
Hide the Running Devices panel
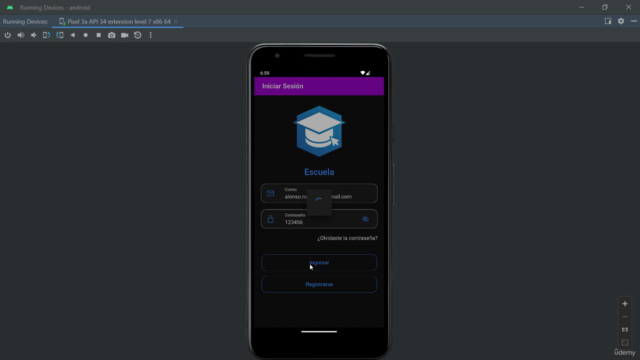point(633,21)
